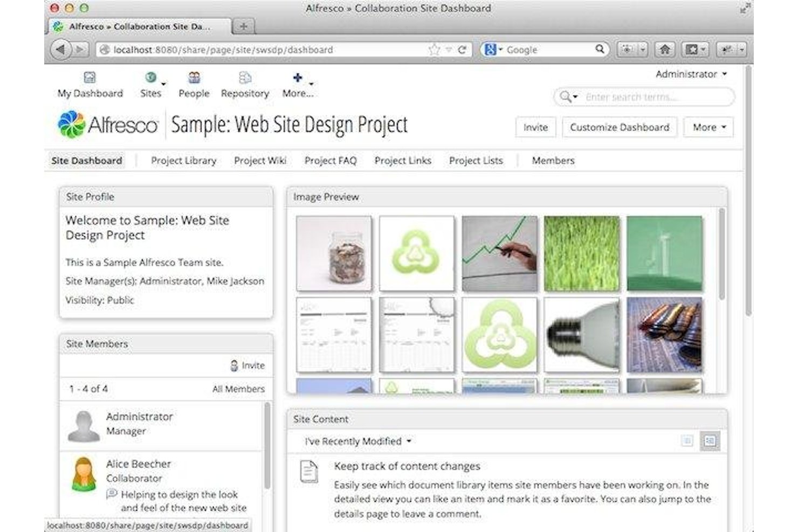
Task: Open the Repository icon
Action: point(245,77)
